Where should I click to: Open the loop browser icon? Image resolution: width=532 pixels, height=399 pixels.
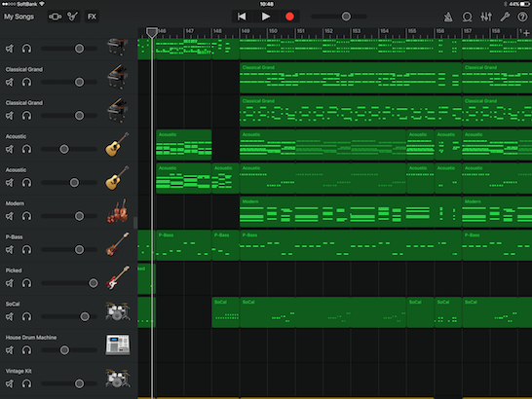(x=467, y=17)
